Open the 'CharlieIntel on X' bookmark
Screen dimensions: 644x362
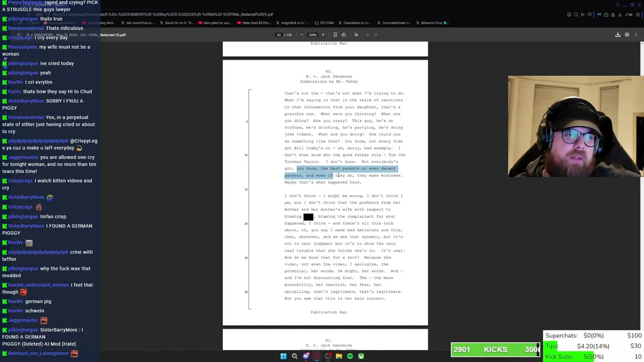[354, 23]
